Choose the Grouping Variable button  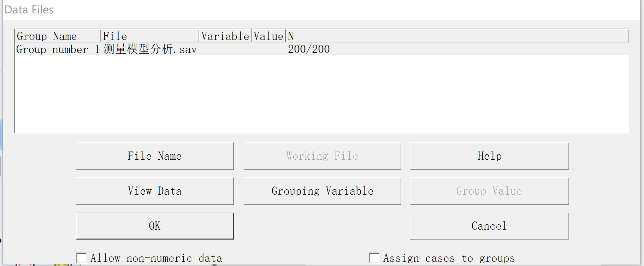tap(322, 191)
